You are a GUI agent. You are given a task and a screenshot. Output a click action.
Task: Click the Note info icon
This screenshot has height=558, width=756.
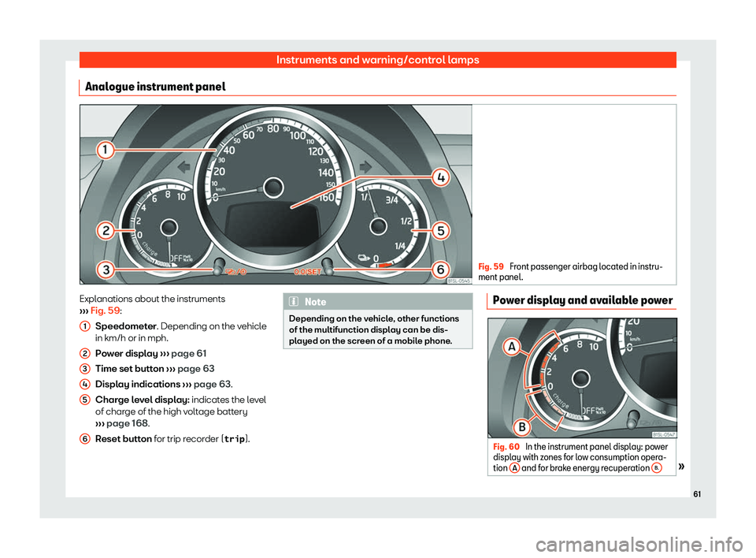pyautogui.click(x=294, y=302)
